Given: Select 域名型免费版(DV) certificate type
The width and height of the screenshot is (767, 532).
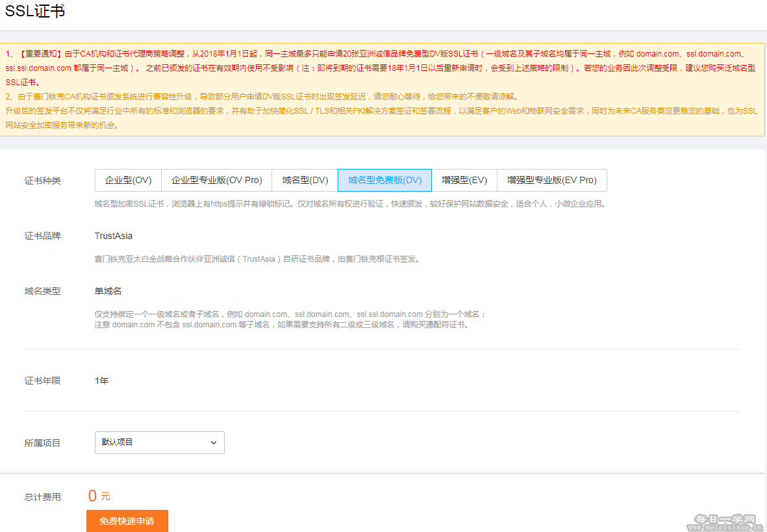Looking at the screenshot, I should [x=385, y=180].
